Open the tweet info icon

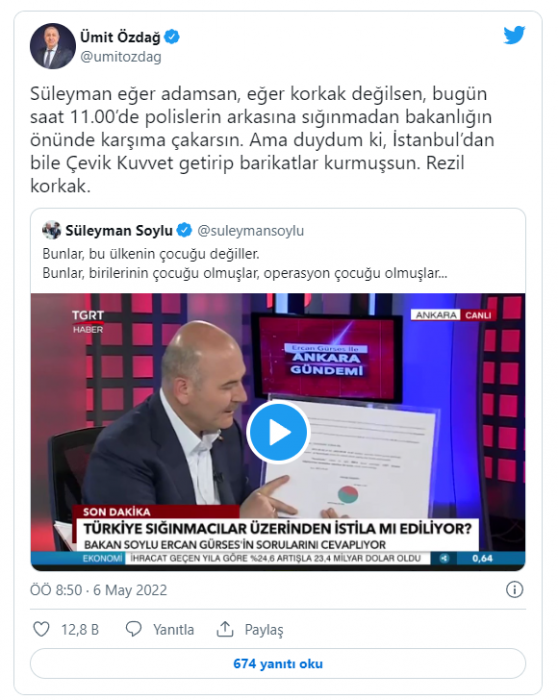514,590
